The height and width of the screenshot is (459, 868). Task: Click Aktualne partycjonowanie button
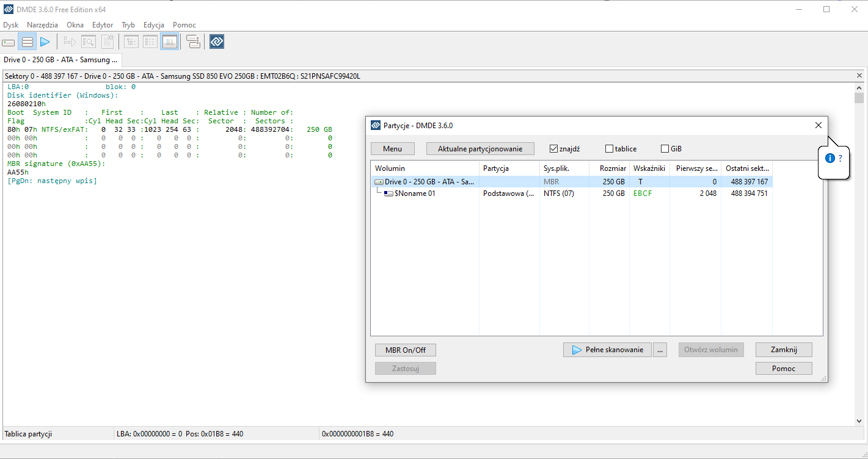(x=480, y=149)
